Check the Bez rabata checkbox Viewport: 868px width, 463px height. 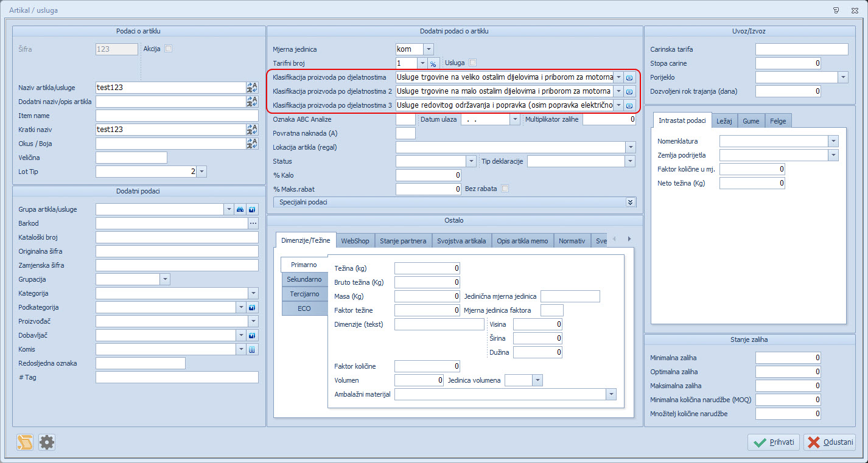(x=505, y=189)
